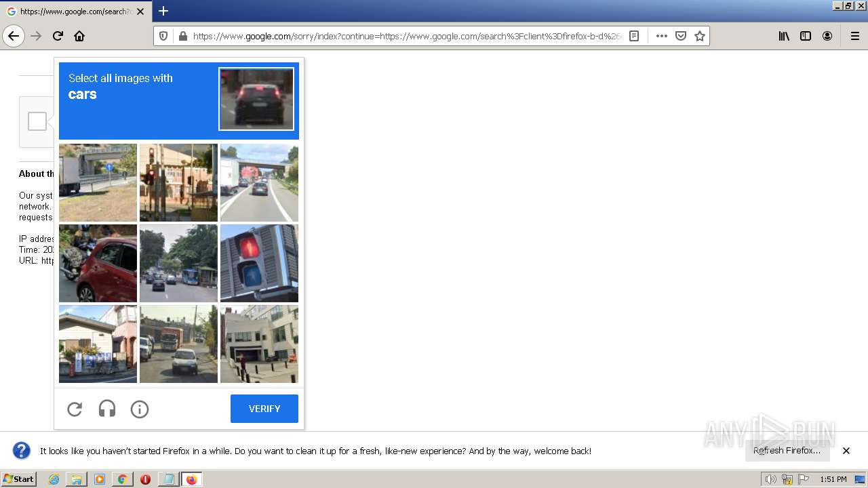
Task: Open file explorer folder on taskbar
Action: [x=77, y=479]
